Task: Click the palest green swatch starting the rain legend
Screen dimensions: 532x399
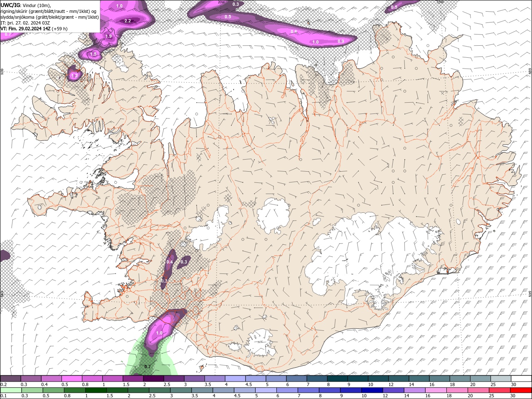Action: point(10,390)
